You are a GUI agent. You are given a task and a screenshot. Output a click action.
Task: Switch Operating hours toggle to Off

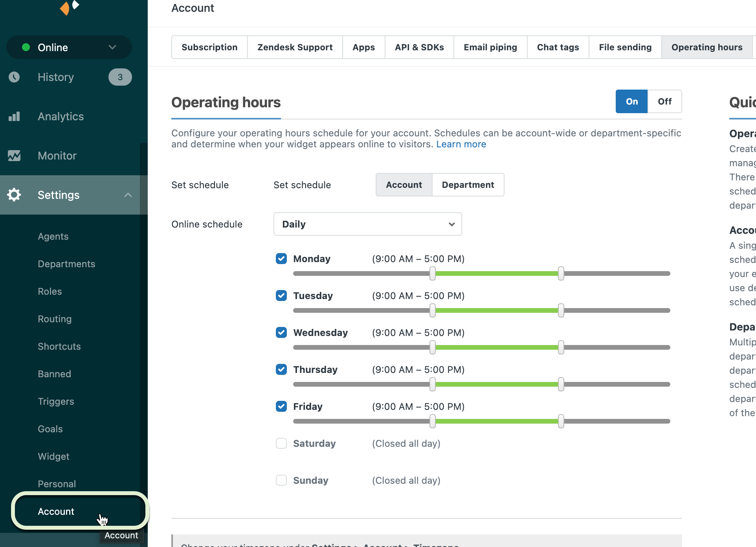click(664, 101)
